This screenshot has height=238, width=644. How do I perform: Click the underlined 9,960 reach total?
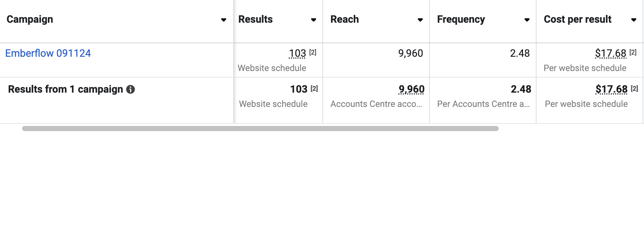pos(412,89)
